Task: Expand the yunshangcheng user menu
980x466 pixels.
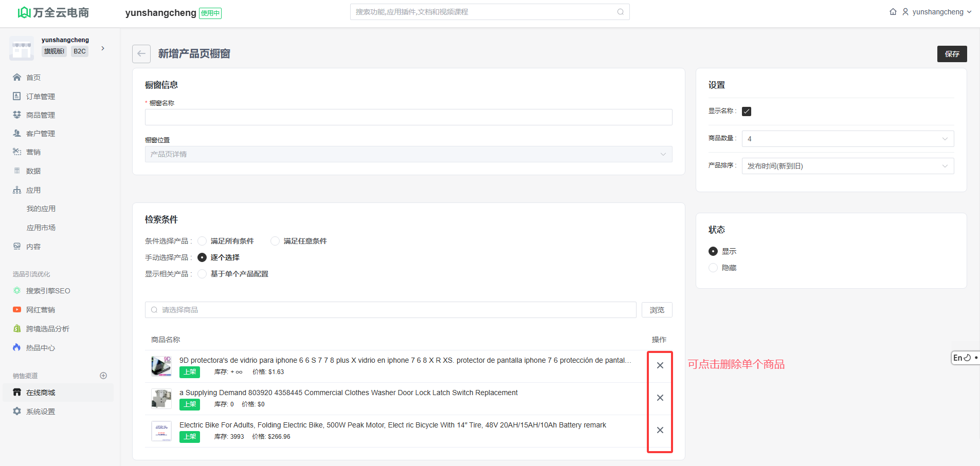Action: pos(938,12)
